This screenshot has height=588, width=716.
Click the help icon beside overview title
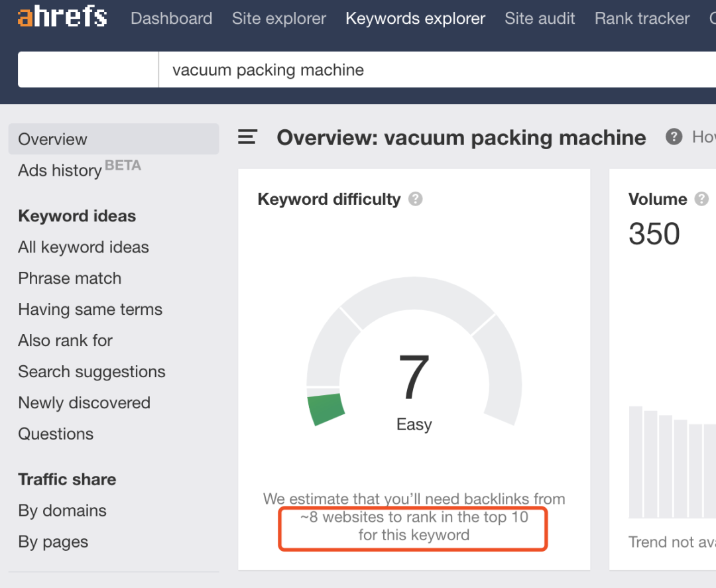click(674, 137)
